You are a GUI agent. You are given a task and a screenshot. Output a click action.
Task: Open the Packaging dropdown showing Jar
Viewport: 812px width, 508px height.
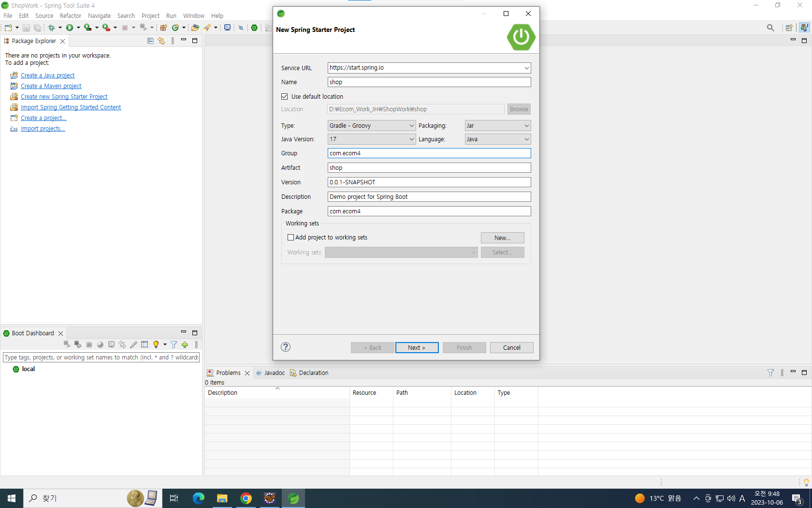tap(498, 126)
